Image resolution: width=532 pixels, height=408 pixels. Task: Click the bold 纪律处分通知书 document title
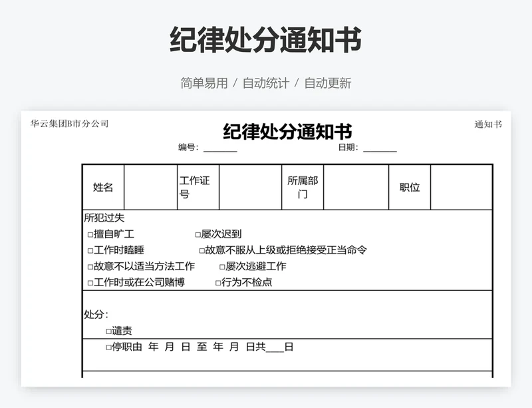287,132
